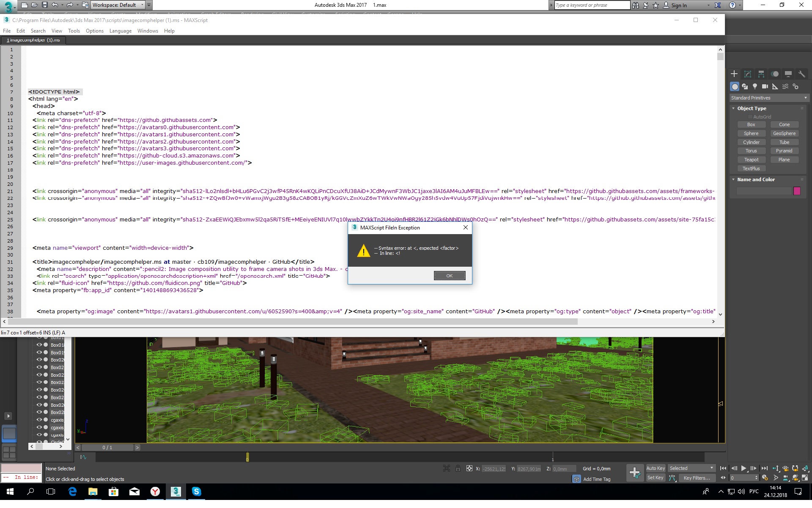Image resolution: width=812 pixels, height=508 pixels.
Task: Open the Tools menu in script editor
Action: (x=74, y=31)
